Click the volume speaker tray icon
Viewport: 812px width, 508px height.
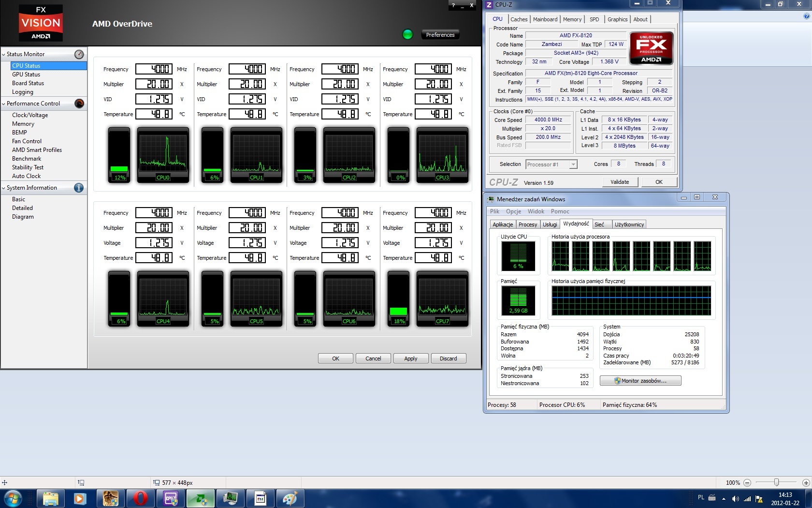735,499
